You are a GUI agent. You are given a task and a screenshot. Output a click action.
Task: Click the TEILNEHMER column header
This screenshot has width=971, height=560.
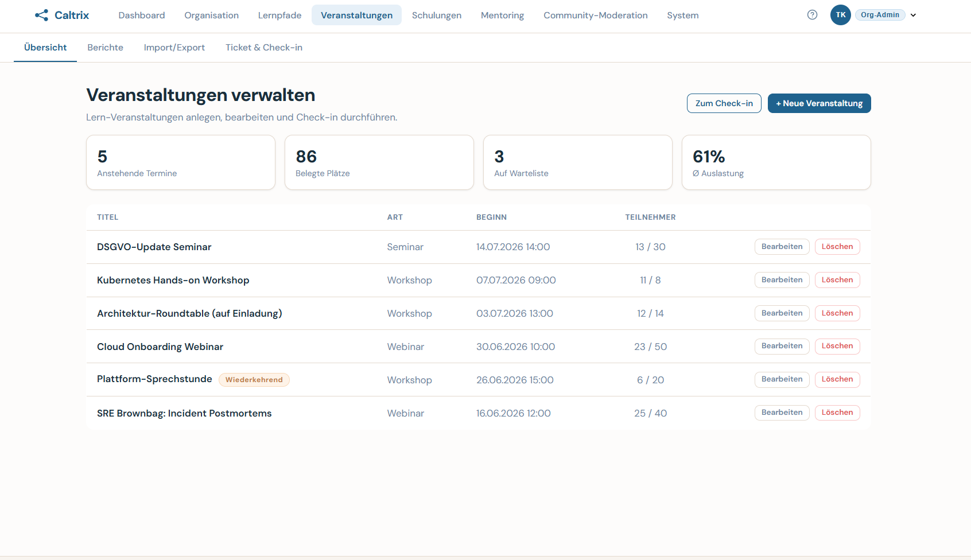click(x=650, y=217)
